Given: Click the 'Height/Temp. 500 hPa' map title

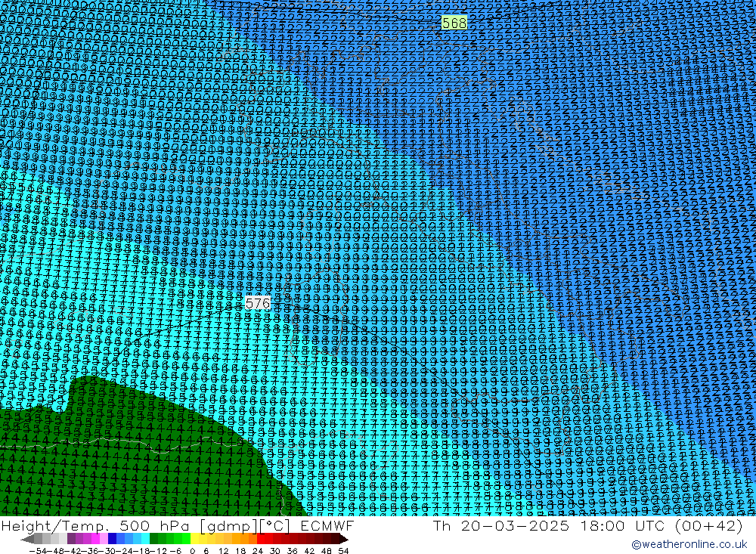Looking at the screenshot, I should pyautogui.click(x=96, y=525).
